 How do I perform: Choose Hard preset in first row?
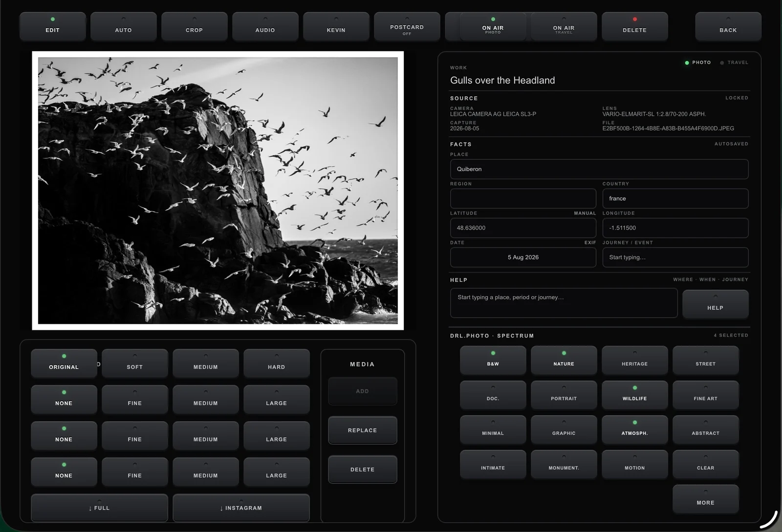[276, 363]
